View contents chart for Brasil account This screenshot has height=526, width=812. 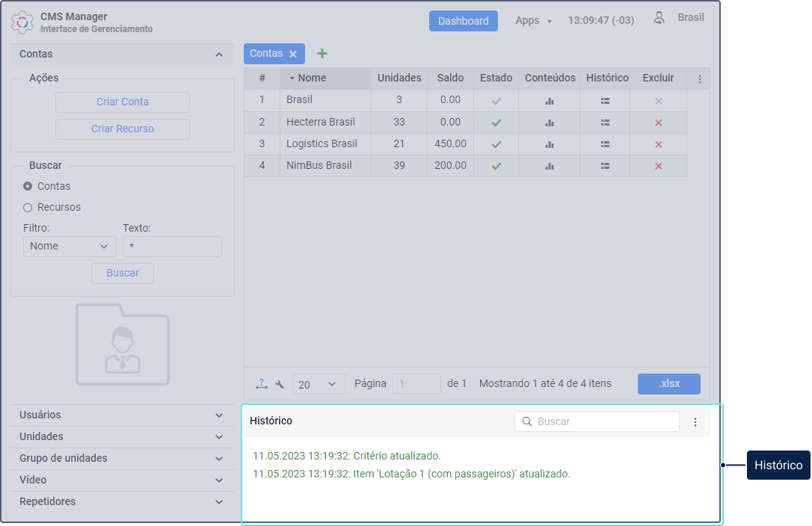pos(550,101)
